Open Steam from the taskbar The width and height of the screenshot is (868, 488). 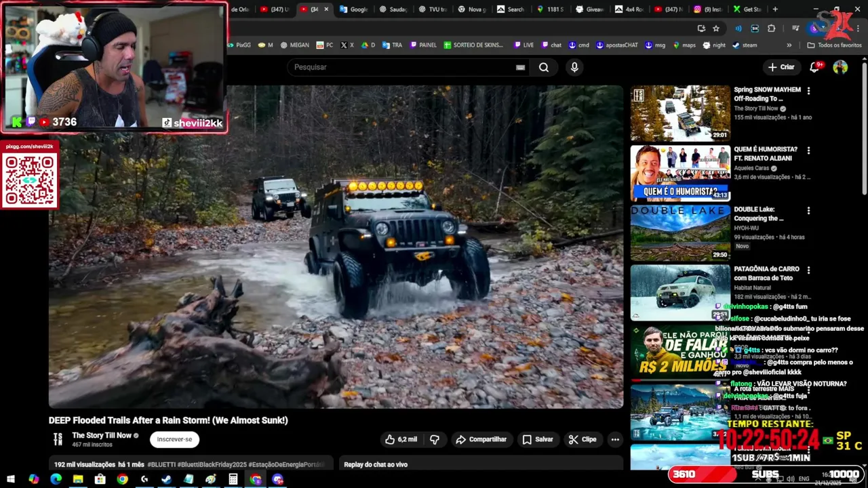(166, 479)
